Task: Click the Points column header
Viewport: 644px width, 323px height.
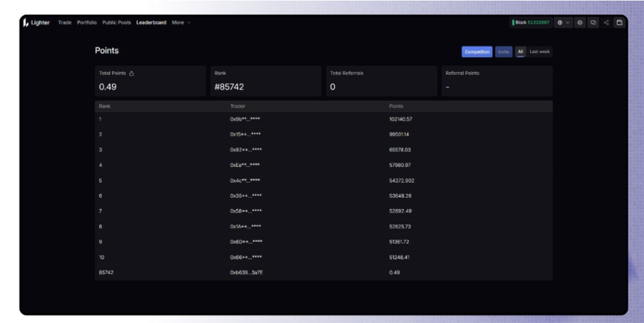Action: click(x=396, y=106)
